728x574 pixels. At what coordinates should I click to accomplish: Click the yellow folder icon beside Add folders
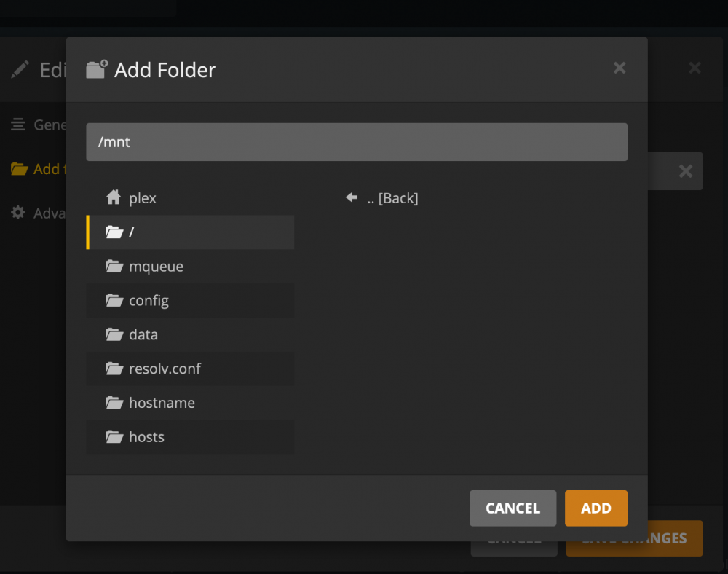point(20,168)
